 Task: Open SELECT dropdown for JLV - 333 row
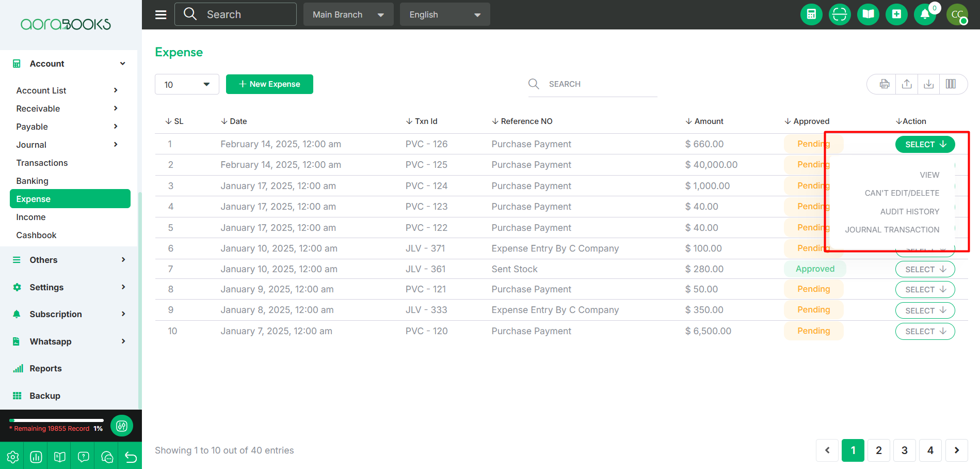click(925, 310)
